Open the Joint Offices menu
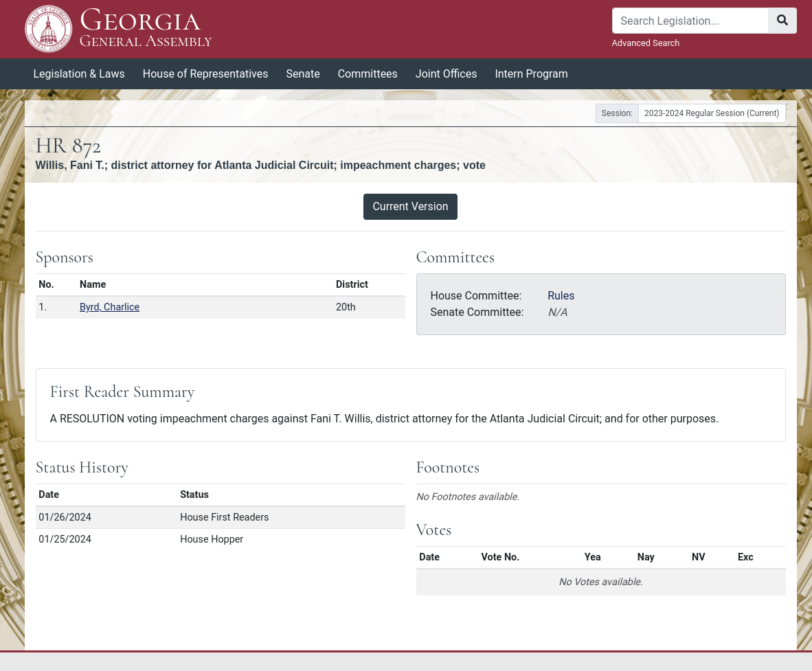The image size is (812, 671). (x=446, y=74)
